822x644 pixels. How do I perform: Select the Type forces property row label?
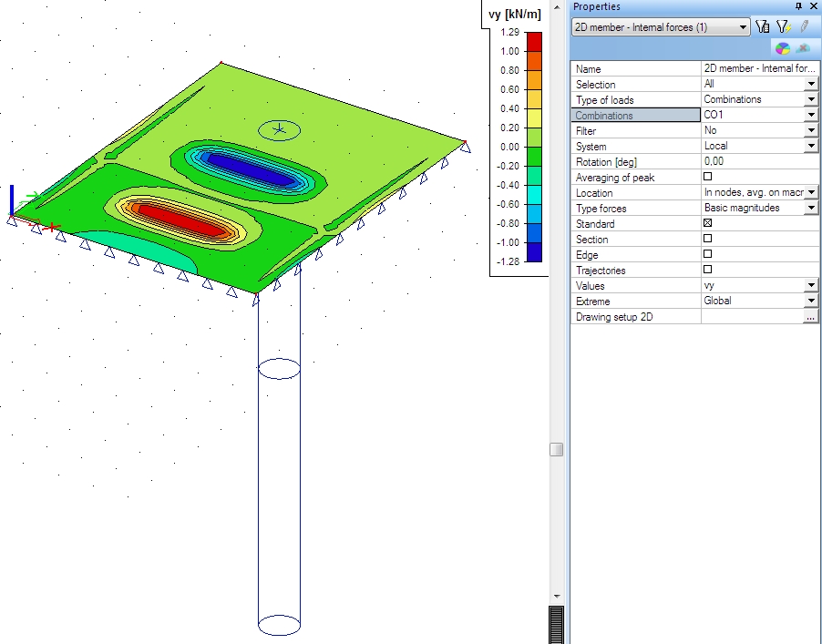(636, 209)
